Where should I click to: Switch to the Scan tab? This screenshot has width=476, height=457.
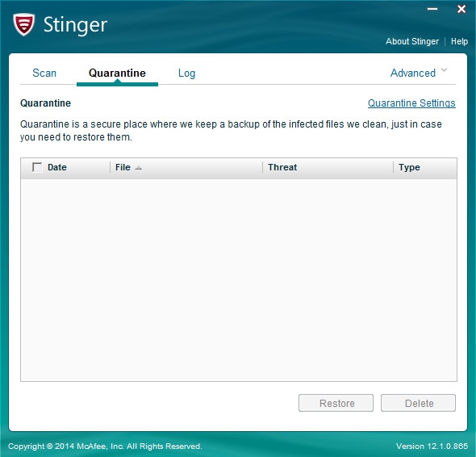point(44,73)
